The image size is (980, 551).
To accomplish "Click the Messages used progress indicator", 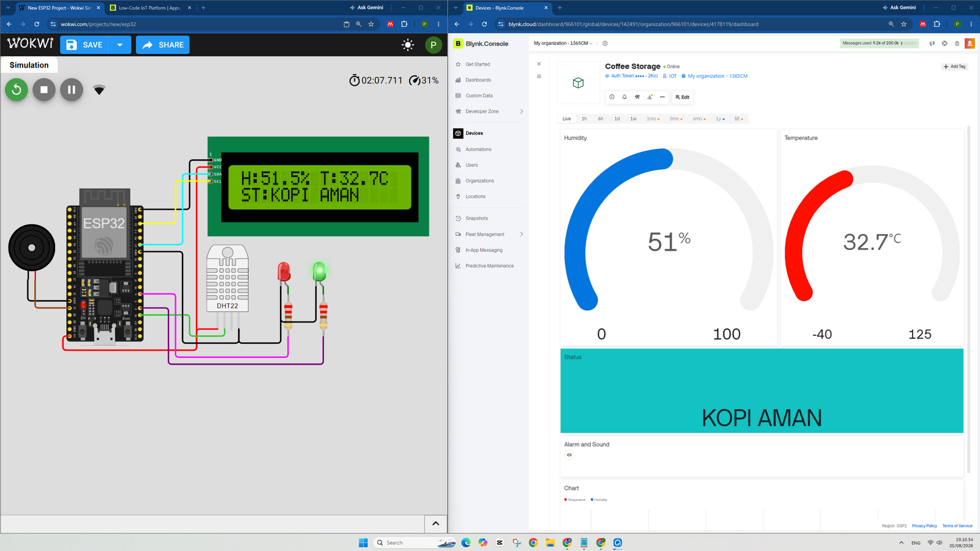I will [879, 43].
